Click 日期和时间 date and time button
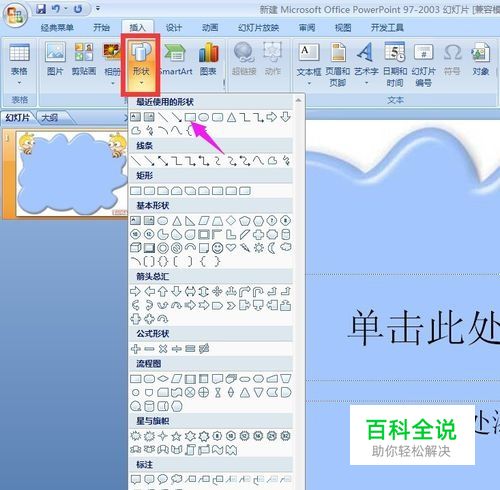This screenshot has height=490, width=500. click(x=395, y=65)
